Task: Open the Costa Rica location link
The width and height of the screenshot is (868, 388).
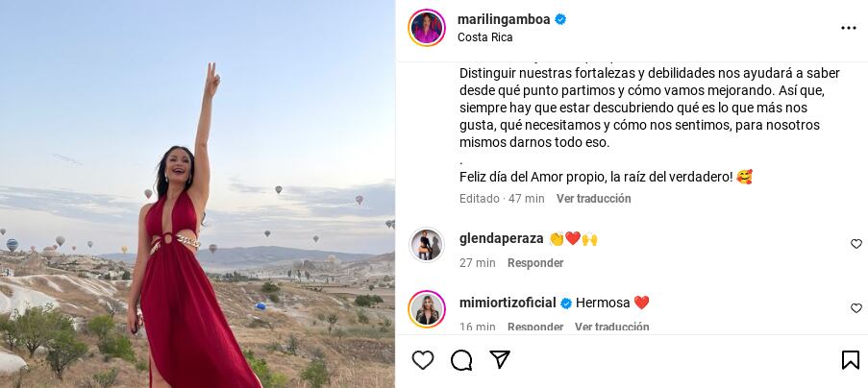Action: (x=484, y=37)
